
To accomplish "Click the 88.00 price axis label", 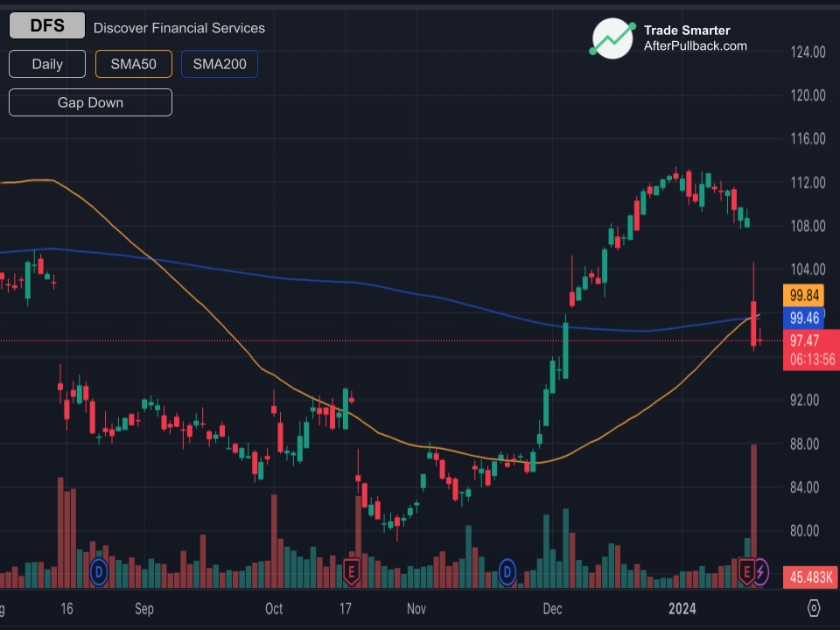I will point(805,444).
